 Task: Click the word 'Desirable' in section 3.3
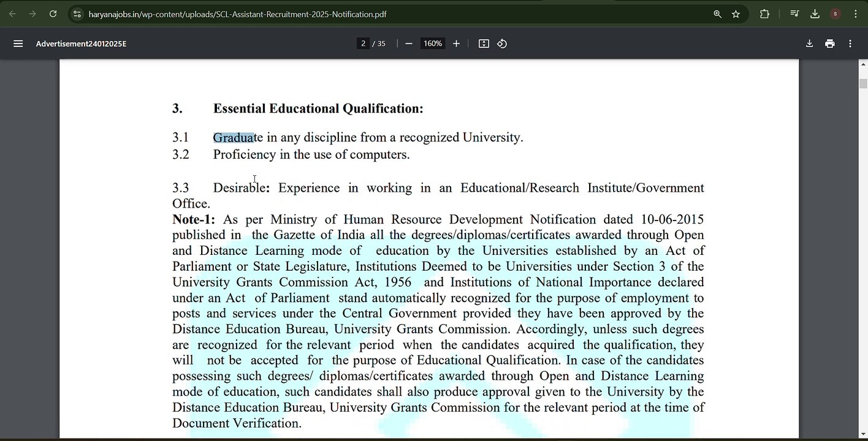(240, 187)
